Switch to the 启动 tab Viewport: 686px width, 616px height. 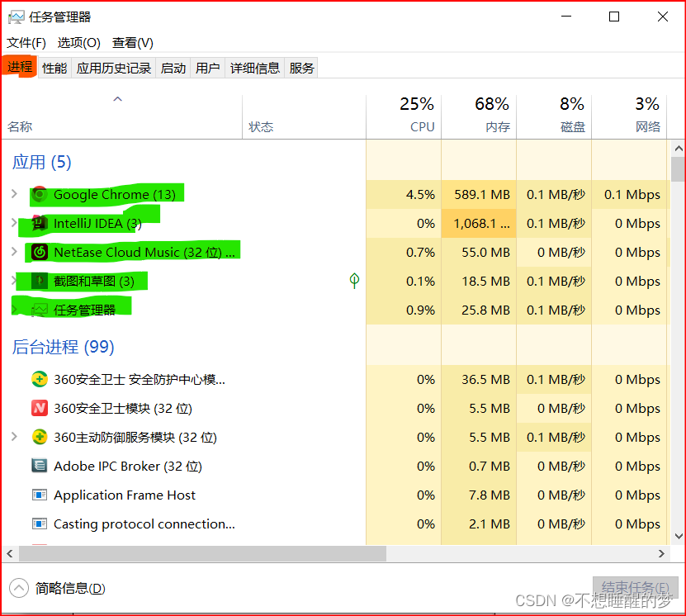[x=173, y=68]
